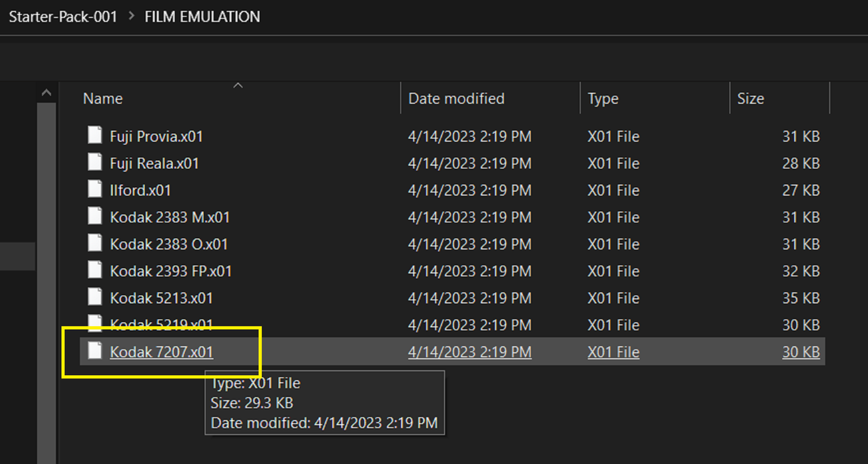Click the Kodak 7207.x01 file icon
Screen dimensions: 868x464
pyautogui.click(x=96, y=351)
